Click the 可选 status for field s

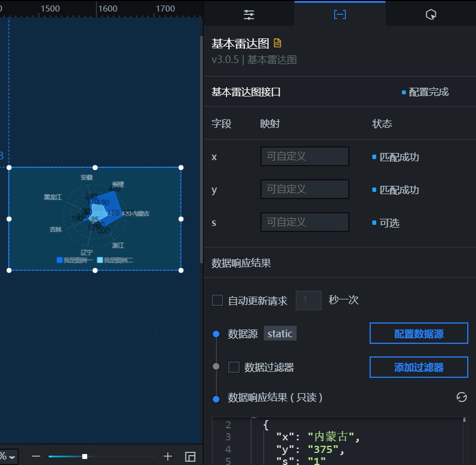389,223
